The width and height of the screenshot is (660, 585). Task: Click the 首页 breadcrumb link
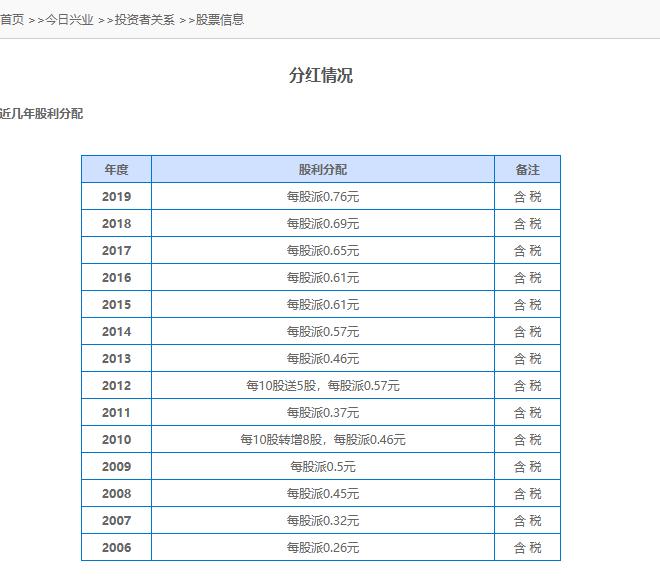click(x=11, y=19)
